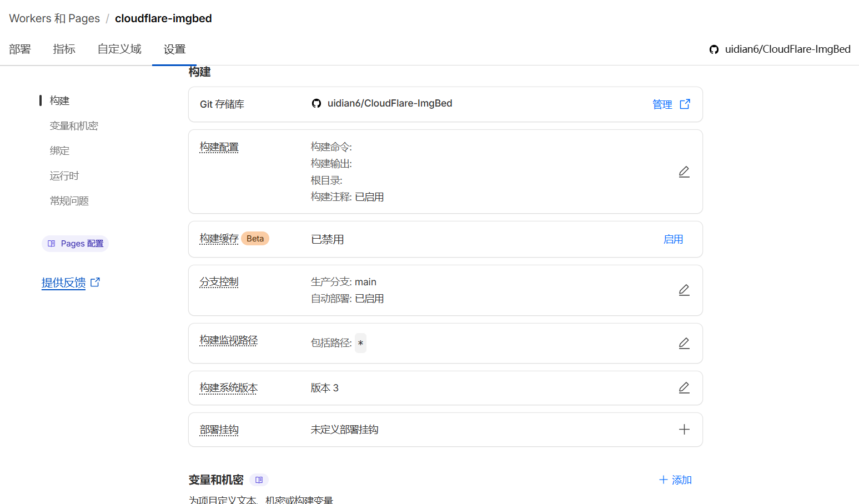The image size is (859, 504).
Task: Click the Pages 配置 badge
Action: pos(76,244)
